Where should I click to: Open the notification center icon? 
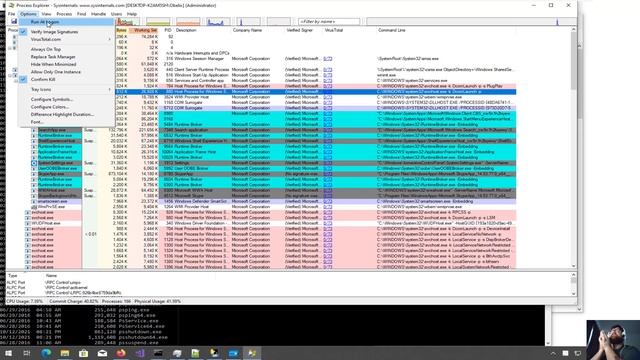578,353
